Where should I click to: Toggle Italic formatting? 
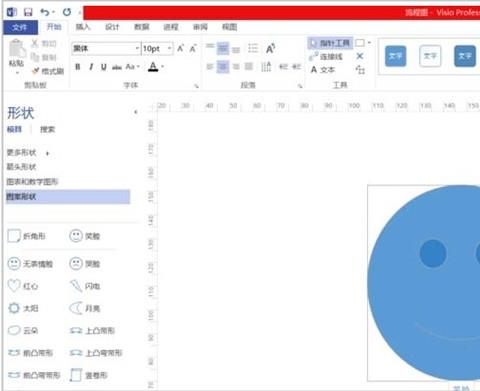91,67
